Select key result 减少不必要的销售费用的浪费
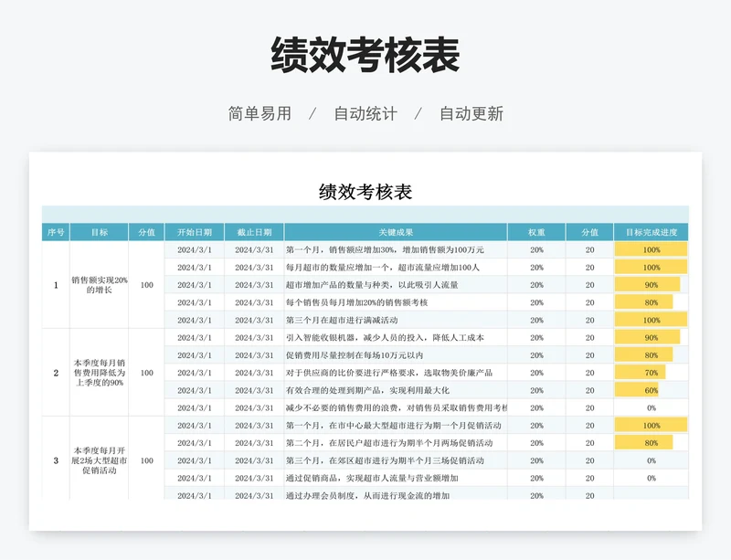731x560 pixels. pos(396,408)
